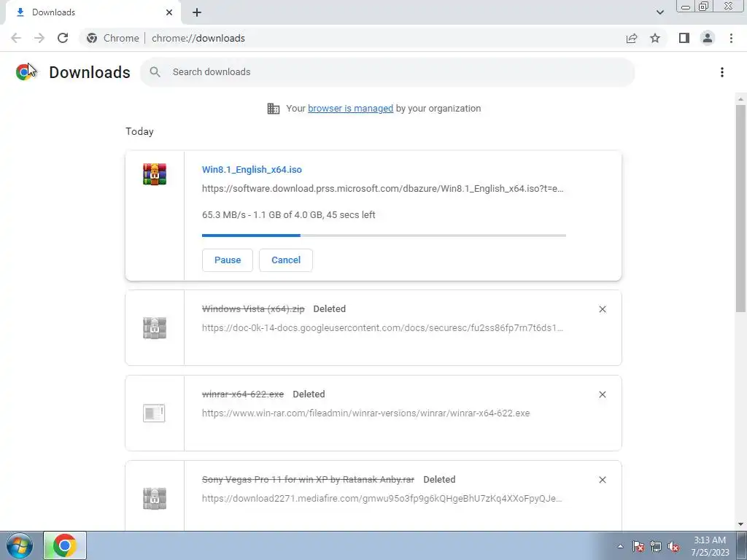Remove Sony Vegas Pro 11 entry from list

(602, 480)
